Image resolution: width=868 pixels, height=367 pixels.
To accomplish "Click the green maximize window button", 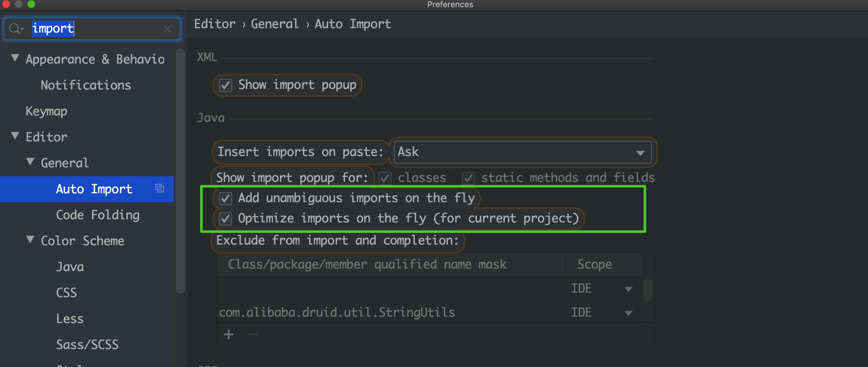I will (x=31, y=4).
